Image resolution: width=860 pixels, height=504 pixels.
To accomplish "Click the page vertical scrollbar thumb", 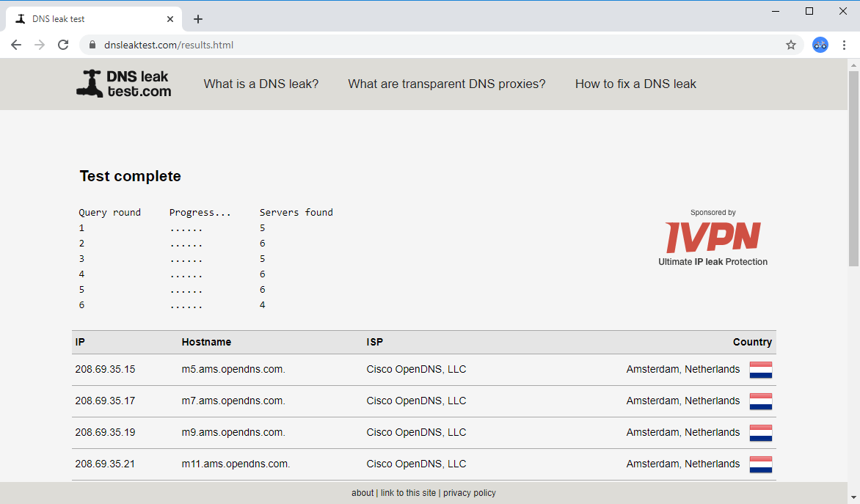I will [x=854, y=168].
